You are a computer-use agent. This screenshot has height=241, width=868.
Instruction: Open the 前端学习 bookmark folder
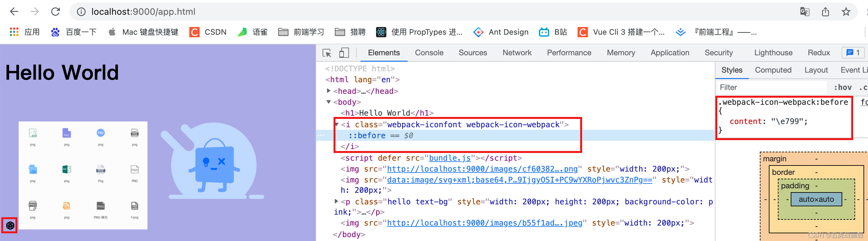(301, 32)
